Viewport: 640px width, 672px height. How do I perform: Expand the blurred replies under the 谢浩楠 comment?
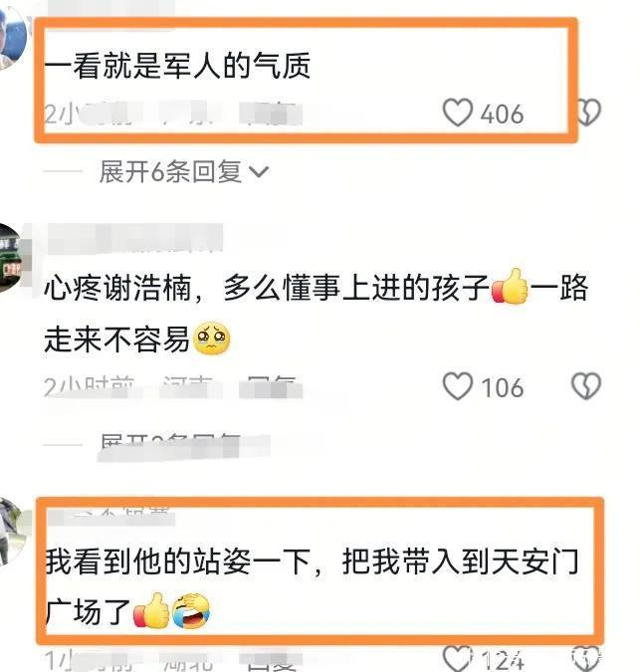(184, 445)
